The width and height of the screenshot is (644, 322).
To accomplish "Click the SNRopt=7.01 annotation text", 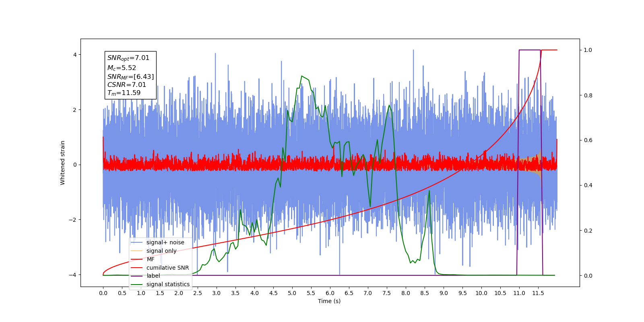I will tap(128, 58).
